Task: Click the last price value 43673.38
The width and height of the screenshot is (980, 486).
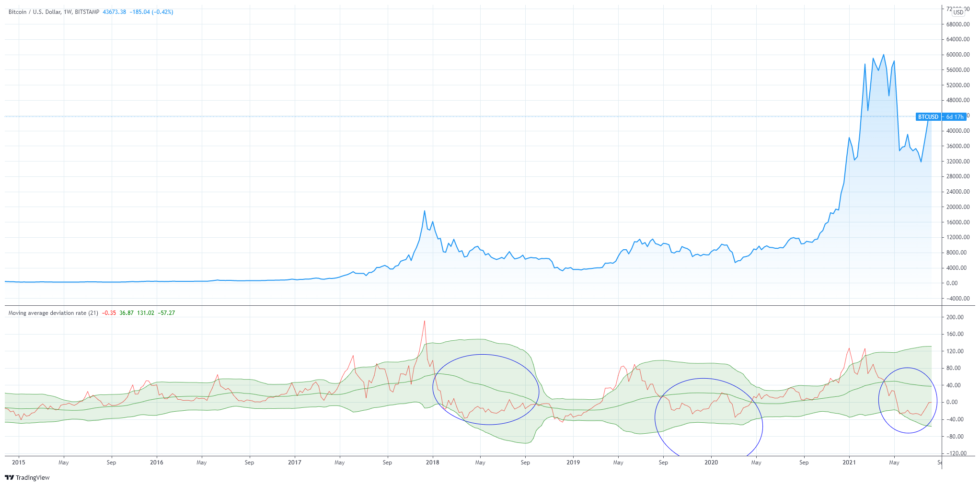Action: coord(115,12)
